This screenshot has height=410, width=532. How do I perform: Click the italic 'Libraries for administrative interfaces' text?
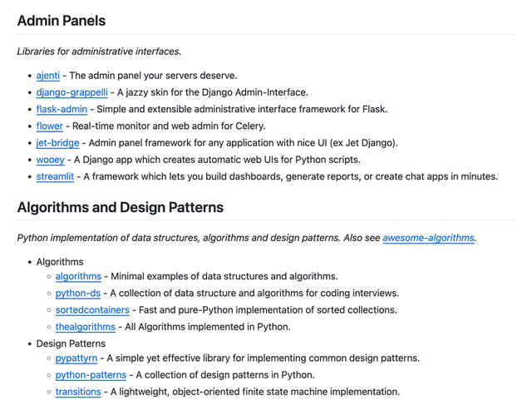(x=99, y=52)
